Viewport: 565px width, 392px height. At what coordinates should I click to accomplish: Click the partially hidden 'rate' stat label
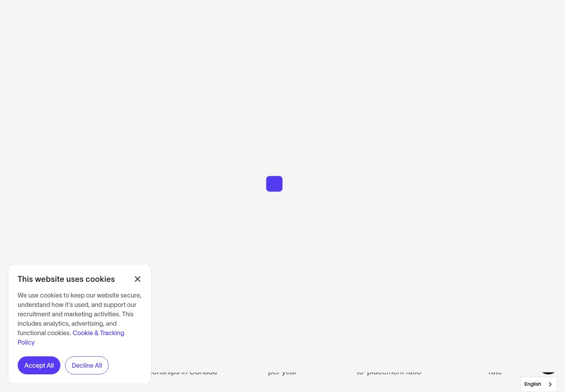click(x=495, y=372)
